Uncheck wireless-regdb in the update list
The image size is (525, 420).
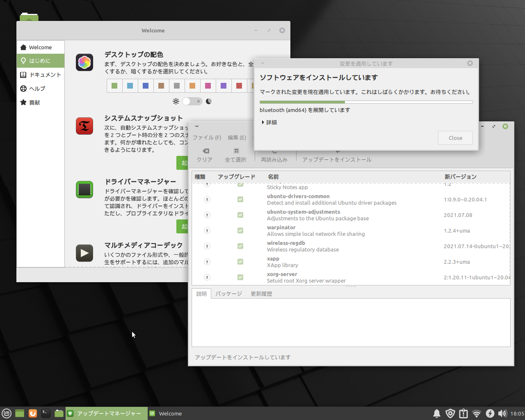(240, 246)
